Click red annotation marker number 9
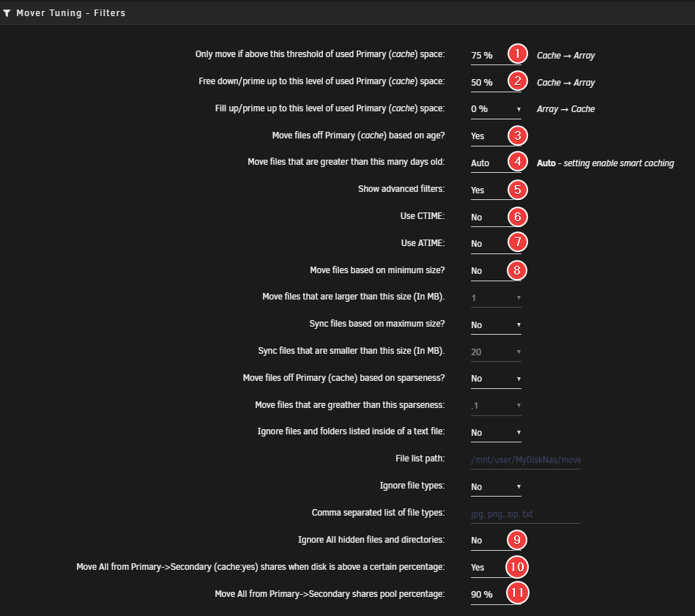 click(x=518, y=540)
